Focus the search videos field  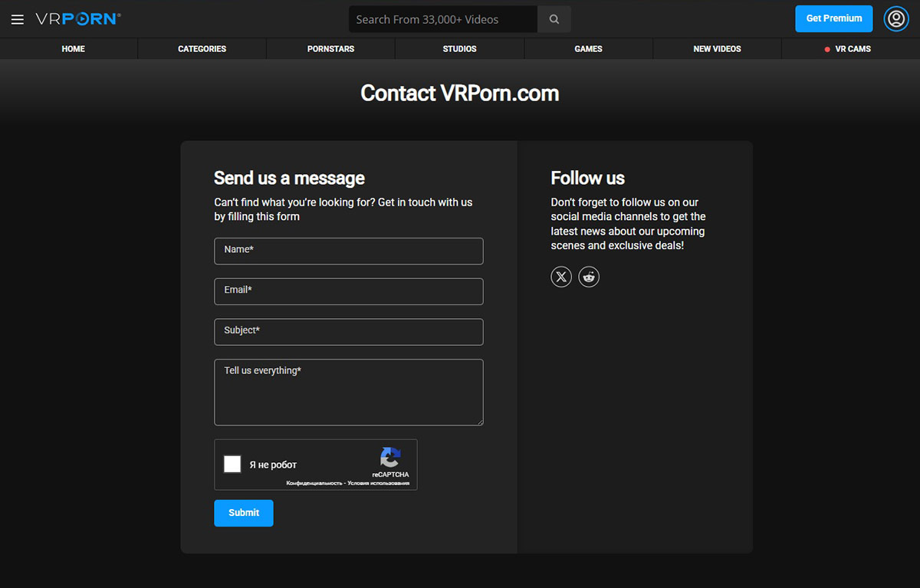[x=443, y=19]
